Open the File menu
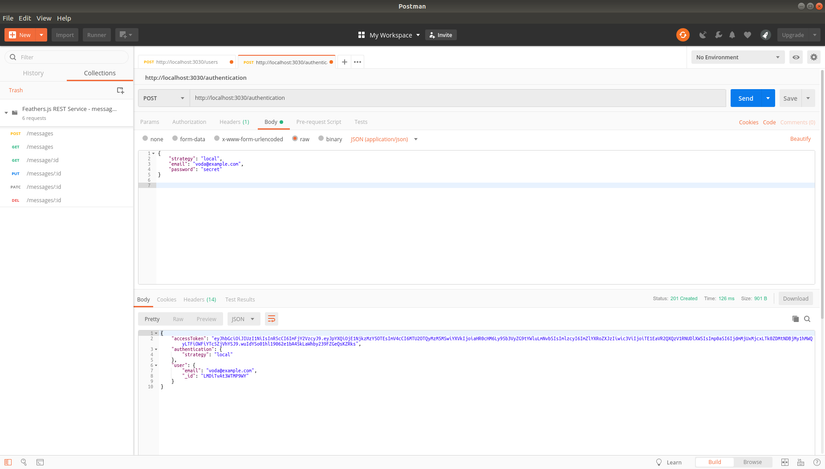The height and width of the screenshot is (469, 825). 8,18
